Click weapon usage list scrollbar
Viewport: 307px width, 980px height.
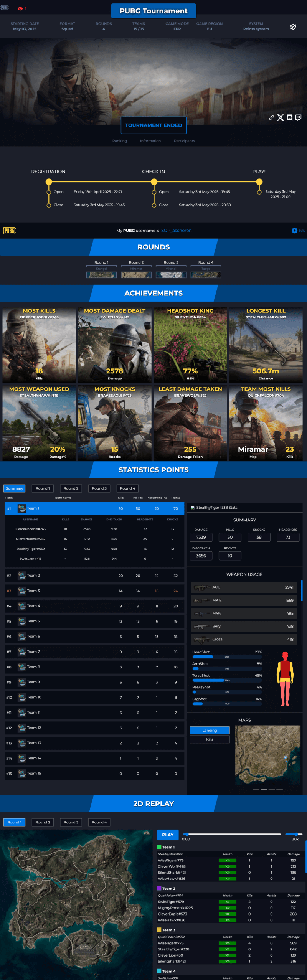click(302, 591)
